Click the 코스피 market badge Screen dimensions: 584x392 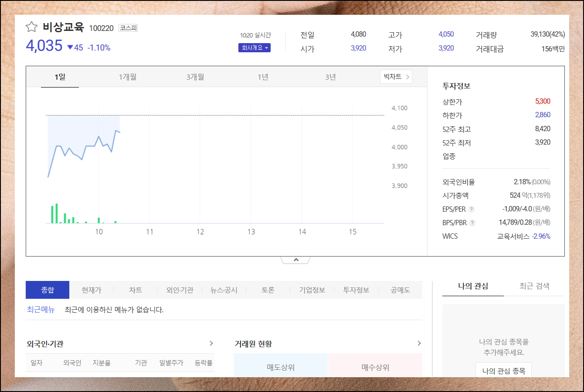(128, 28)
